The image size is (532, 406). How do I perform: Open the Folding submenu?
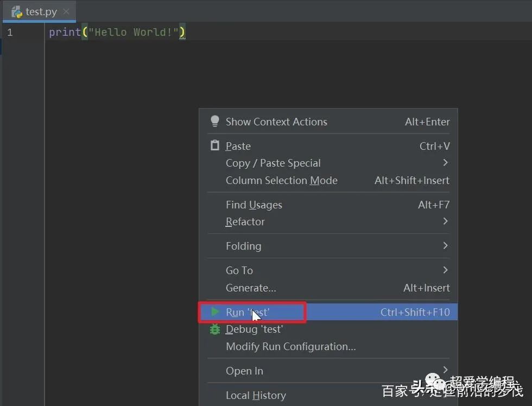(x=328, y=246)
